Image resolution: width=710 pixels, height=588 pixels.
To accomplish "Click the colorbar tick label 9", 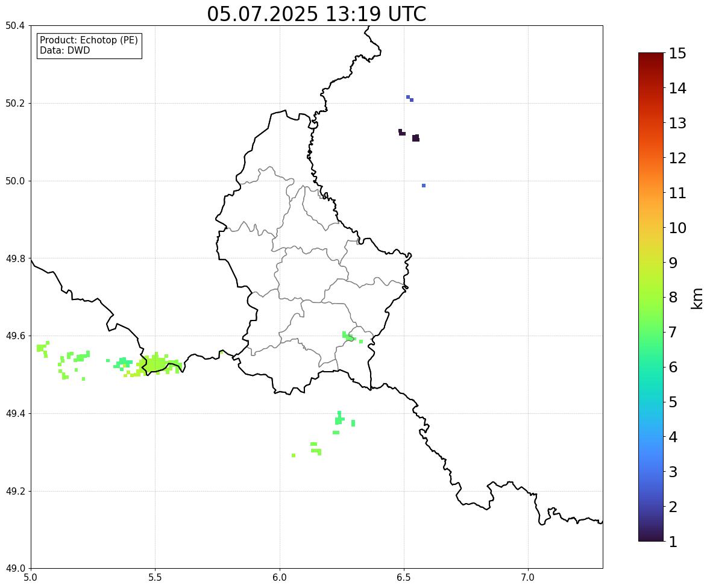I will tap(673, 263).
